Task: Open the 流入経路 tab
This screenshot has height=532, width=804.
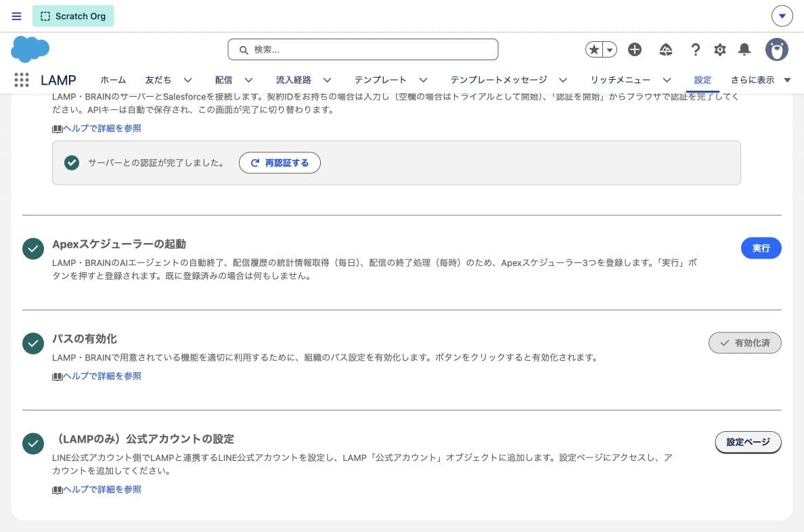Action: (293, 80)
